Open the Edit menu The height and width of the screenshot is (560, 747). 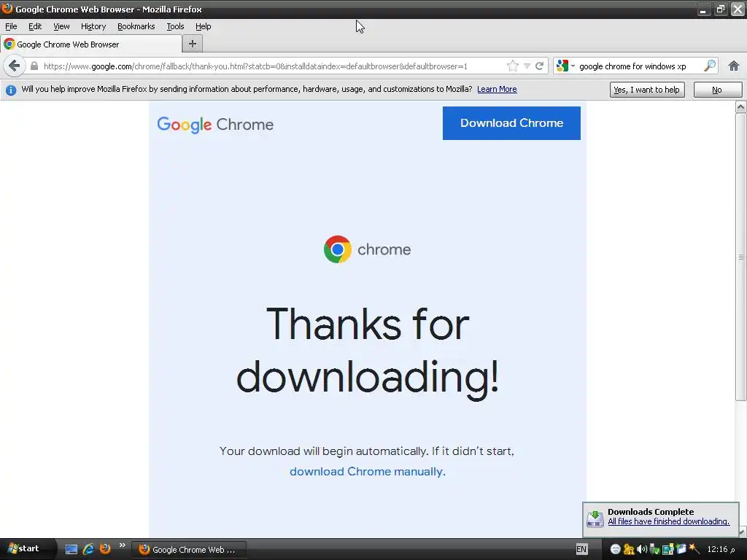(x=35, y=26)
